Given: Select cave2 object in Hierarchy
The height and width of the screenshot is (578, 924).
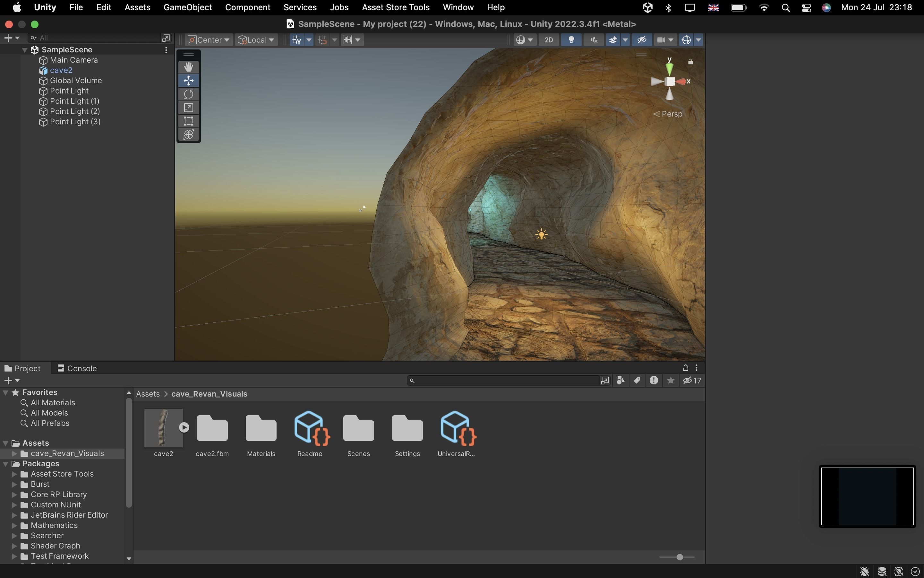Looking at the screenshot, I should 61,70.
